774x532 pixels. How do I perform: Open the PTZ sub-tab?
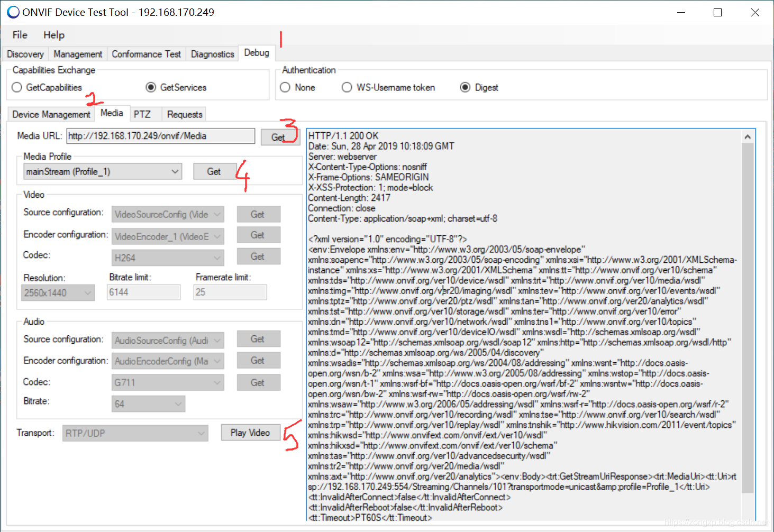(x=142, y=114)
